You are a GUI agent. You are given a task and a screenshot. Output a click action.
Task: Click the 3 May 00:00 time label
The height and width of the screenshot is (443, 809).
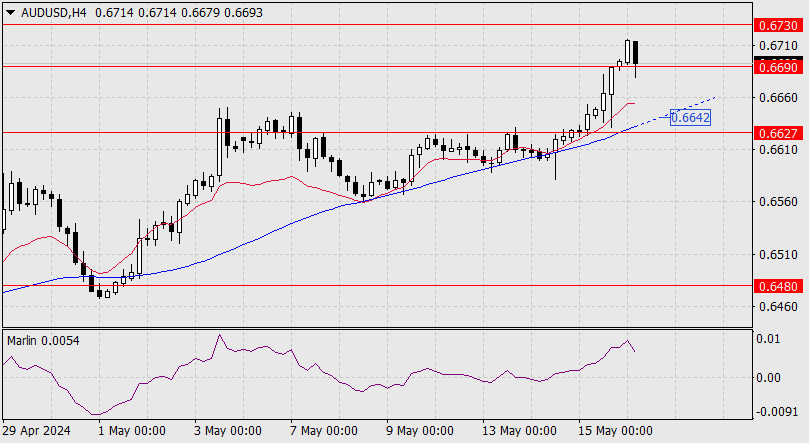[228, 431]
